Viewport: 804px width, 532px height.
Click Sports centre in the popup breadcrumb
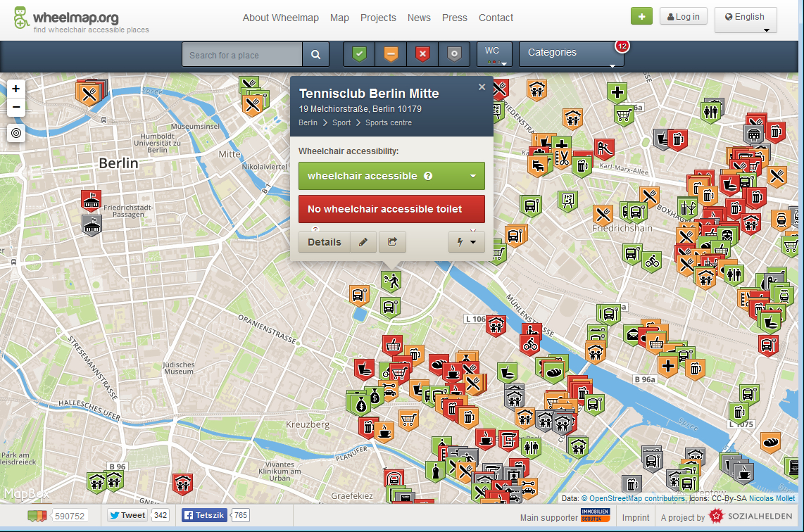[389, 122]
